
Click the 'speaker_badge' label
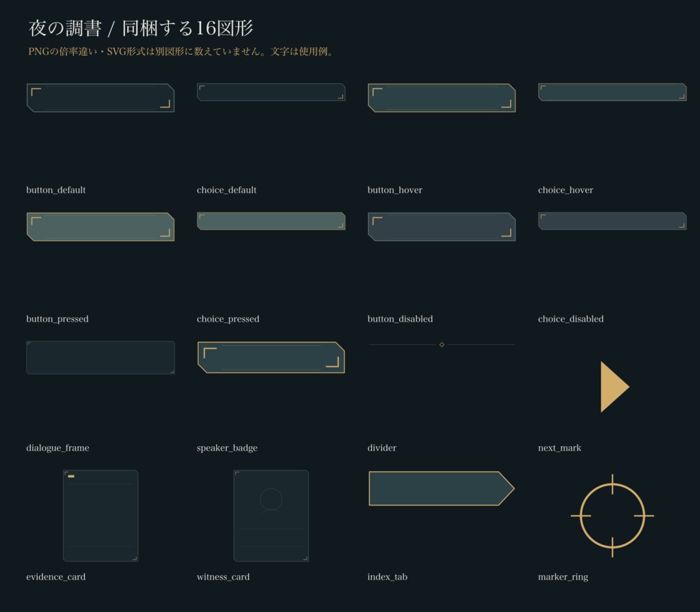click(227, 448)
